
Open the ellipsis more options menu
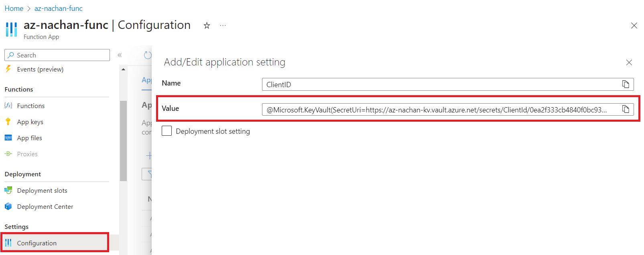pos(223,26)
